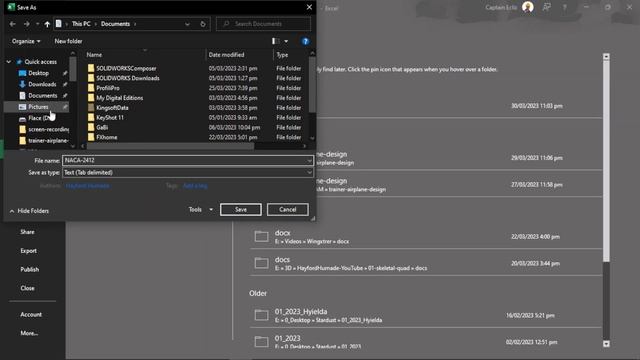Open the Help icon in dialog
The width and height of the screenshot is (640, 360).
(x=305, y=41)
